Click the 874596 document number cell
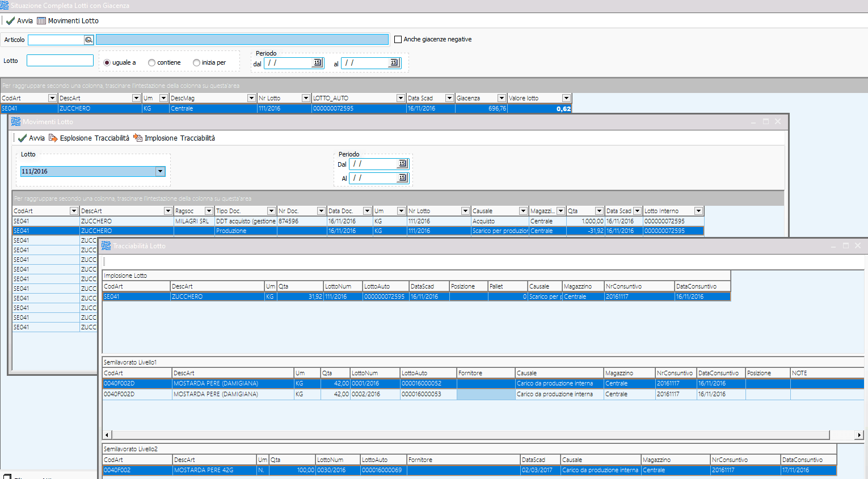Image resolution: width=868 pixels, height=479 pixels. (x=302, y=221)
